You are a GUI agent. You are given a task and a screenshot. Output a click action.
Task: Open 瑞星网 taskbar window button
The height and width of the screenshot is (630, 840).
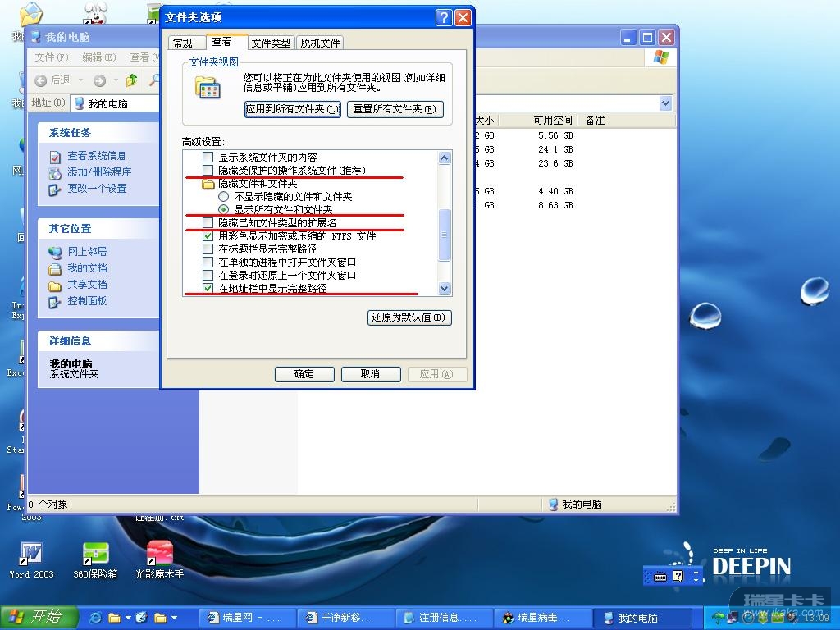point(246,619)
